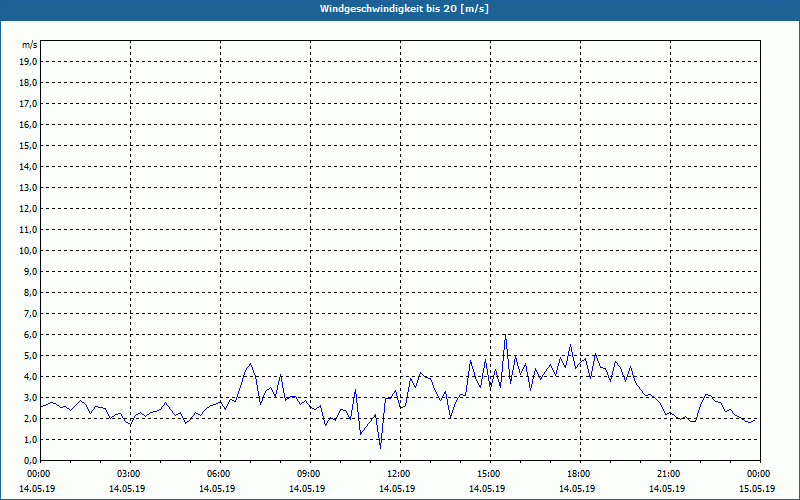Click the 7,0 y-axis label
Viewport: 800px width, 500px height.
[30, 313]
